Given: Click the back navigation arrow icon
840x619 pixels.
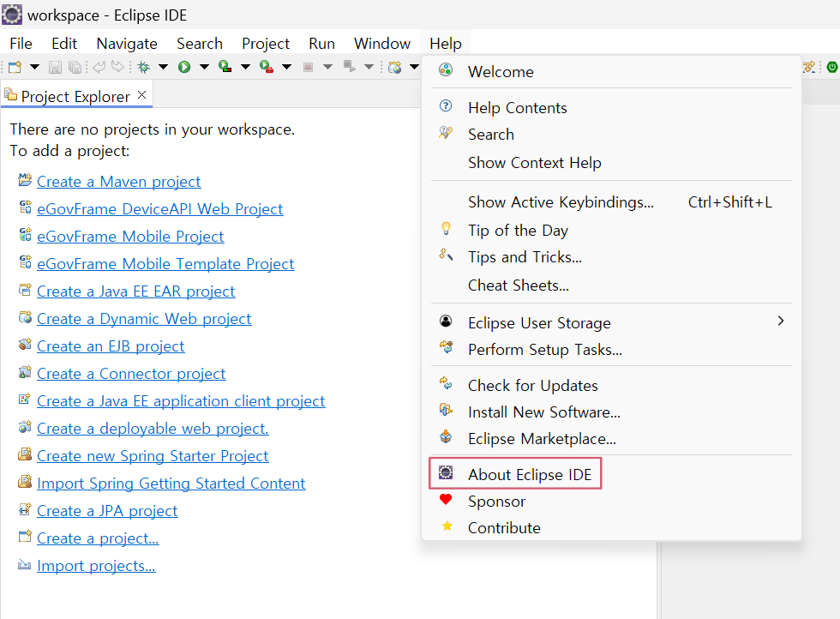Looking at the screenshot, I should point(100,67).
